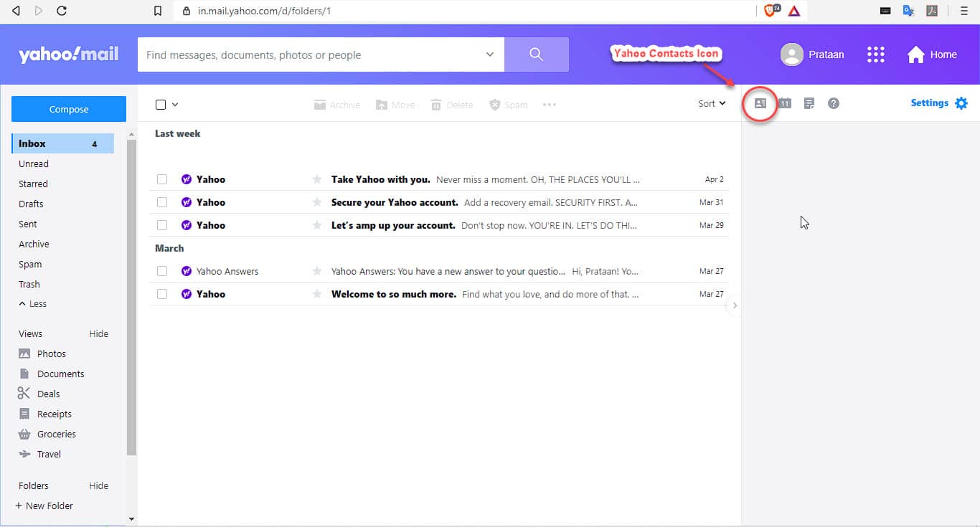
Task: Check the Take Yahoo with you email
Action: pos(162,179)
